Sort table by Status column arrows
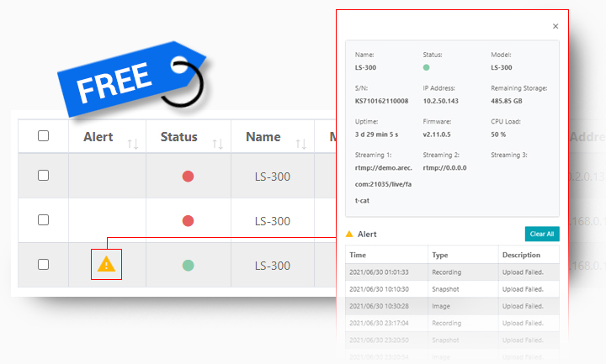The image size is (606, 364). 217,144
